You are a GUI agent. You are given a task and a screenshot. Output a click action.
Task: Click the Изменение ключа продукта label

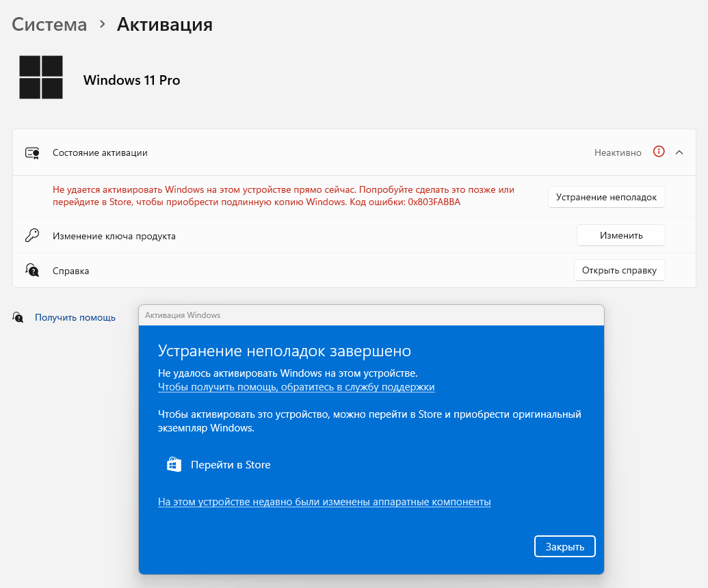tap(114, 236)
